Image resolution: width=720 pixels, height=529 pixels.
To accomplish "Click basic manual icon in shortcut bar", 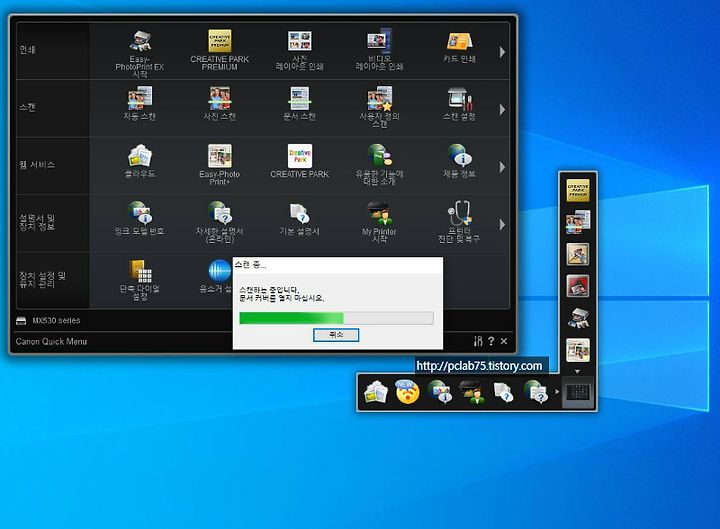I will click(503, 392).
